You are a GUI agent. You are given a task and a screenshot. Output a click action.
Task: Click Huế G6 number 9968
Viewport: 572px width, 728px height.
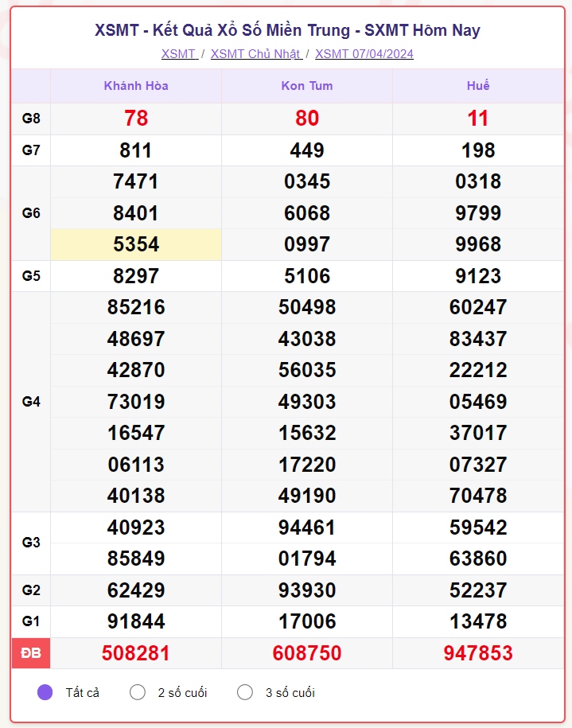478,244
